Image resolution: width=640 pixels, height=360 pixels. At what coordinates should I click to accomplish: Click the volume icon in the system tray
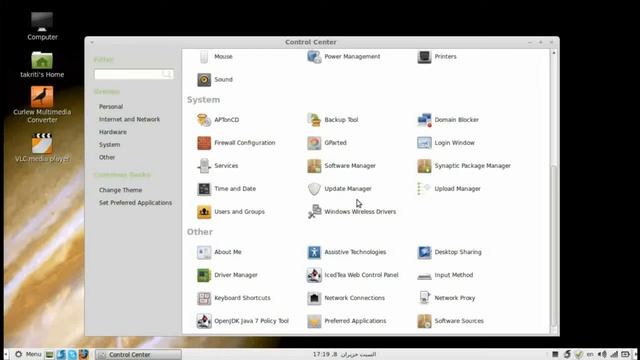click(602, 354)
